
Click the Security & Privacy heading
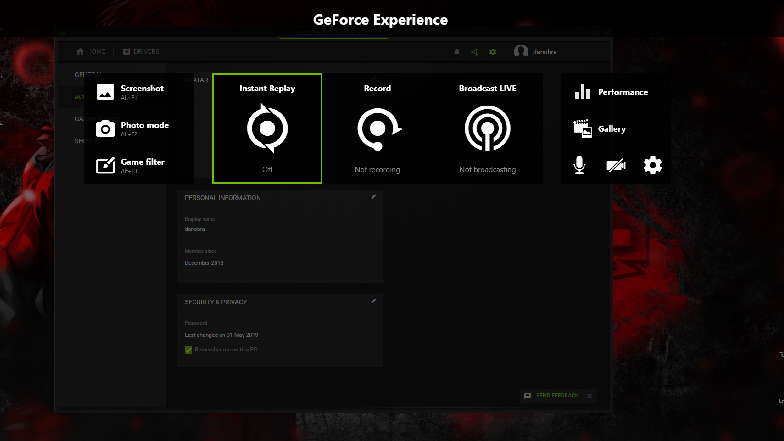[x=216, y=302]
